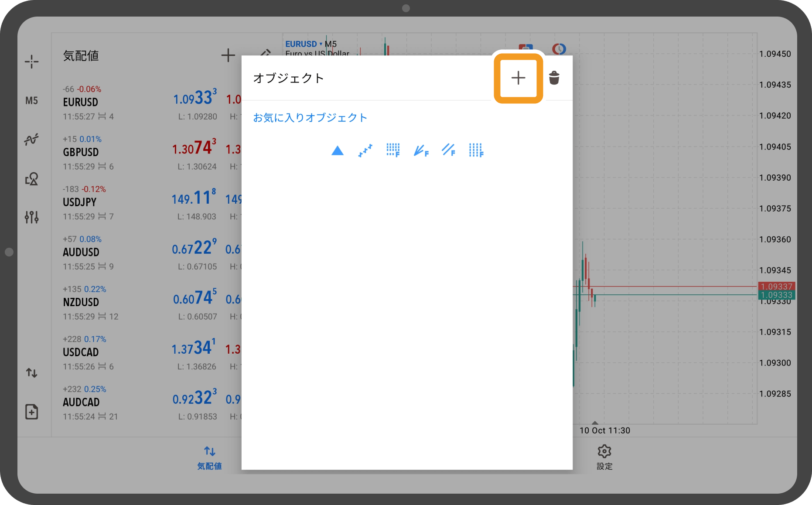
Task: Open the M5 timeframe selector
Action: point(32,100)
